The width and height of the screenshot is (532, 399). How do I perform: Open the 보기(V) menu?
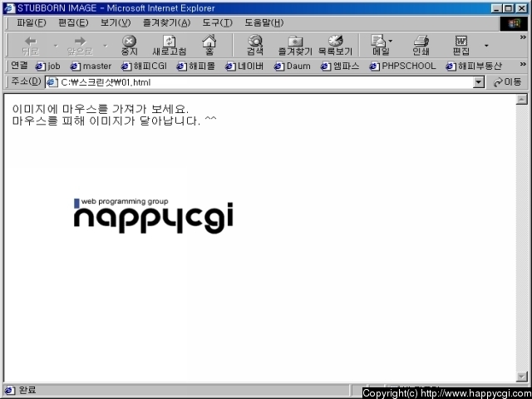pos(116,22)
